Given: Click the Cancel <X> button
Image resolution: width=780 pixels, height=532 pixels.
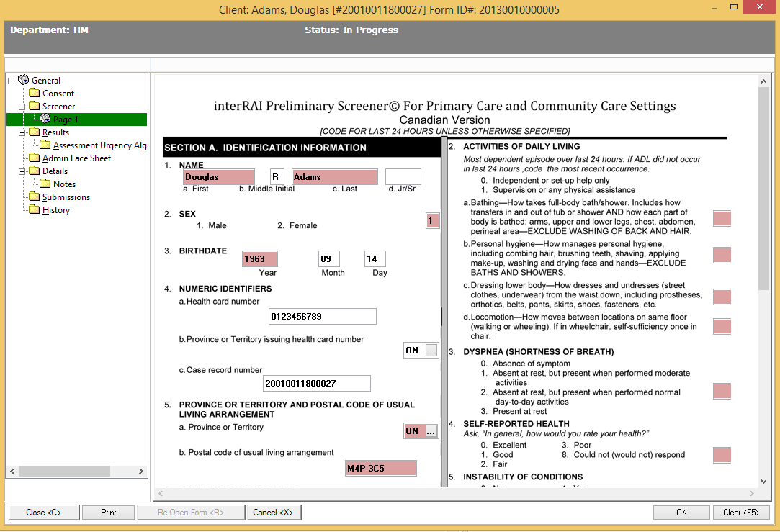Looking at the screenshot, I should [273, 512].
